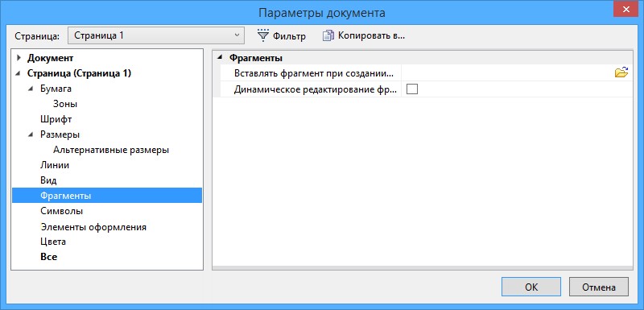Select Линии in the settings tree

tap(55, 165)
